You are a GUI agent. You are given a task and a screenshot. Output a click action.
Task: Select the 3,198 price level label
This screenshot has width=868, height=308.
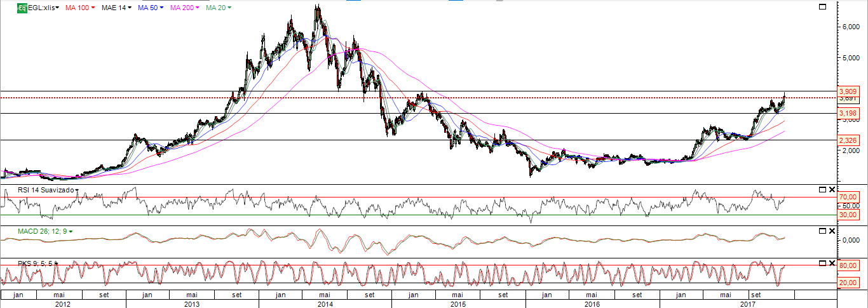(x=849, y=113)
